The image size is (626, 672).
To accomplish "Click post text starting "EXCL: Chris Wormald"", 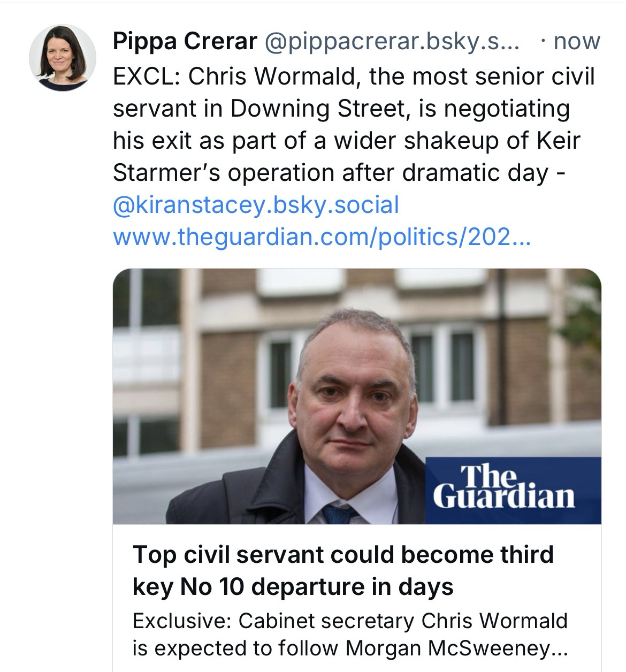I will [x=353, y=77].
